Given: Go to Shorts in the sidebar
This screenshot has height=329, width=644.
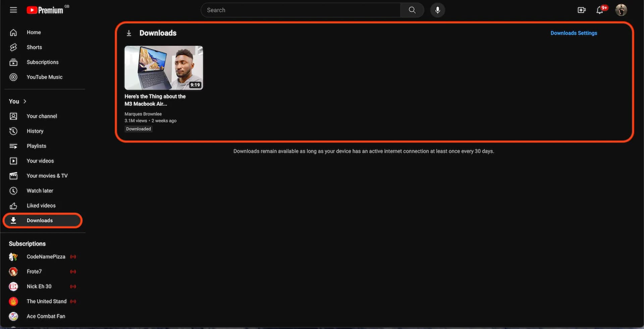Looking at the screenshot, I should 34,47.
